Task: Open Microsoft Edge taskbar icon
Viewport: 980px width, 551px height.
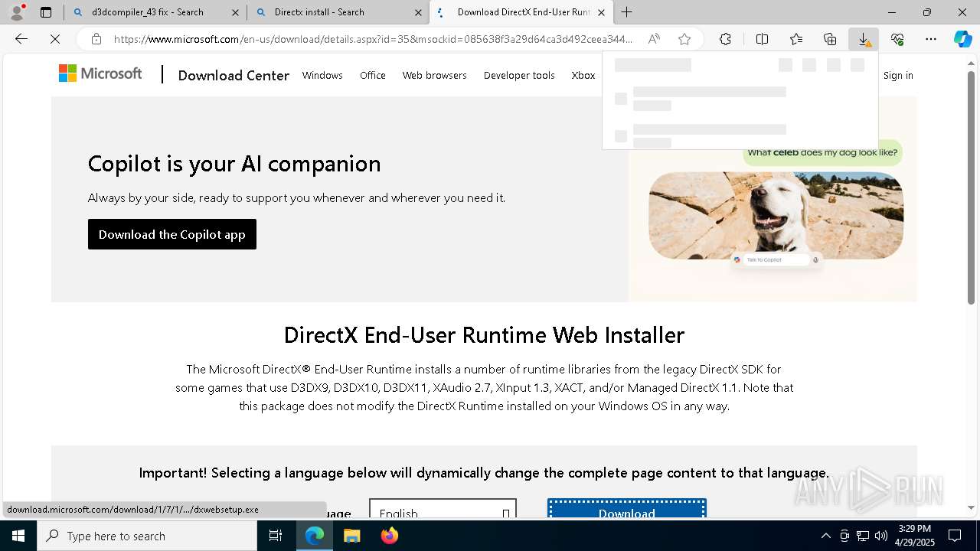Action: (315, 536)
